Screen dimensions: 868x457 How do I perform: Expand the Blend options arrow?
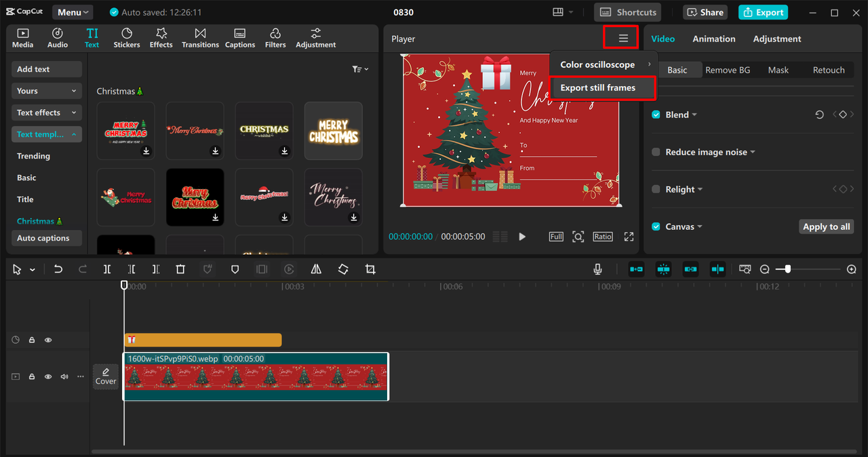pyautogui.click(x=694, y=115)
